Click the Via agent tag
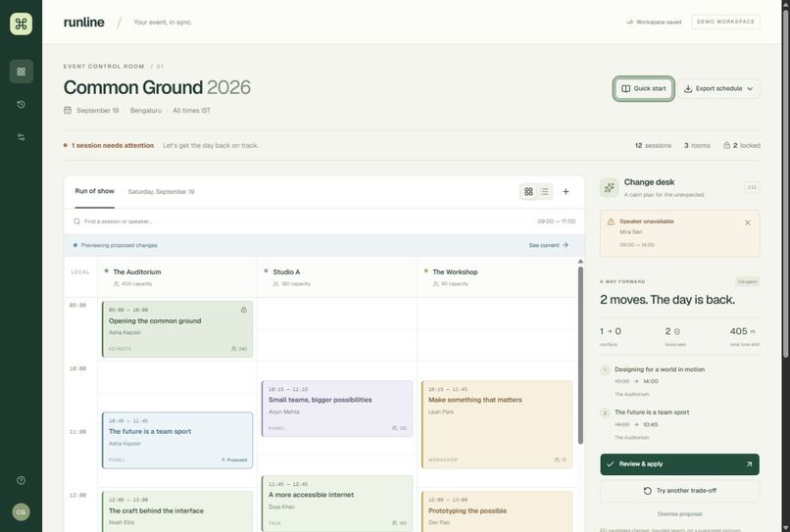This screenshot has width=790, height=532. (x=747, y=281)
